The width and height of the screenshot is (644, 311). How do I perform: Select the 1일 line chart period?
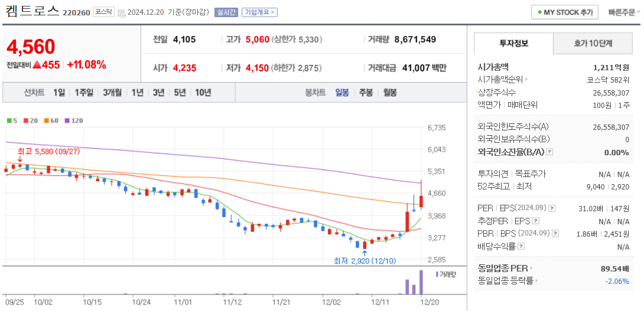coord(59,93)
